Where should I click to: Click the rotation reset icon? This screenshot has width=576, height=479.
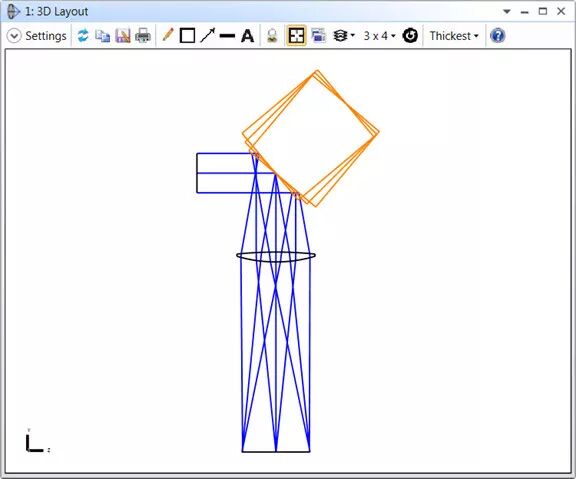coord(410,36)
